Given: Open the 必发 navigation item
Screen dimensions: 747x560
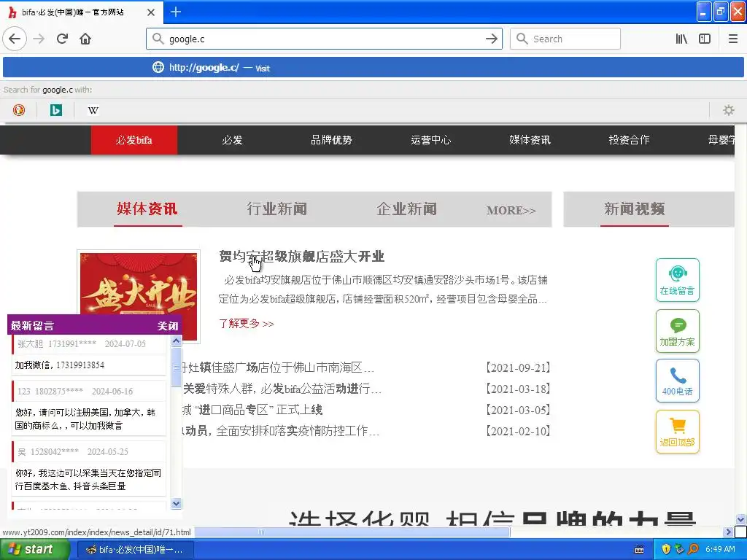Looking at the screenshot, I should [233, 140].
